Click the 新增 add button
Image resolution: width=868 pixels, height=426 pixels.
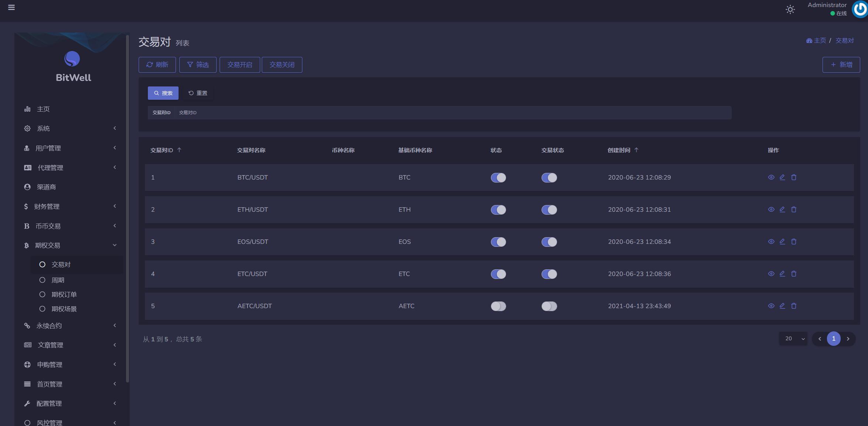841,65
